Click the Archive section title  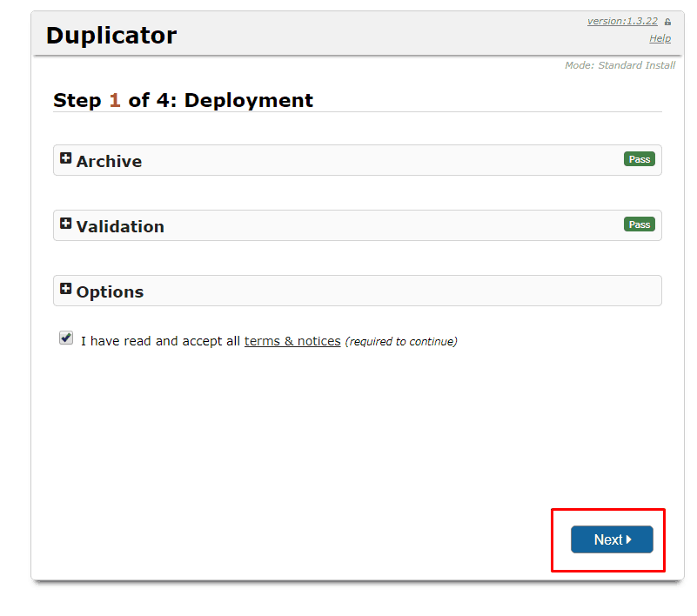click(x=109, y=161)
